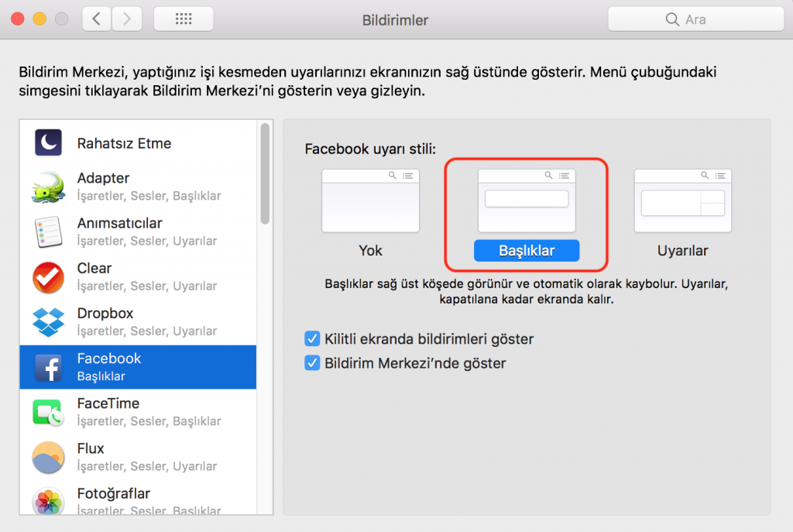Select the FaceTime camera icon
Viewport: 793px width, 532px height.
coord(48,412)
